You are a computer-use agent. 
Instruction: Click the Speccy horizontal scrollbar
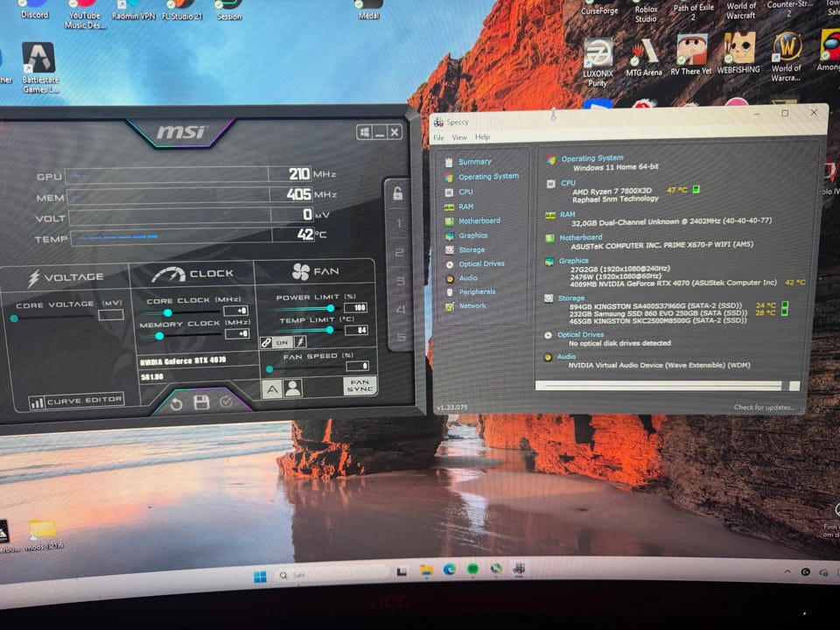pos(659,385)
